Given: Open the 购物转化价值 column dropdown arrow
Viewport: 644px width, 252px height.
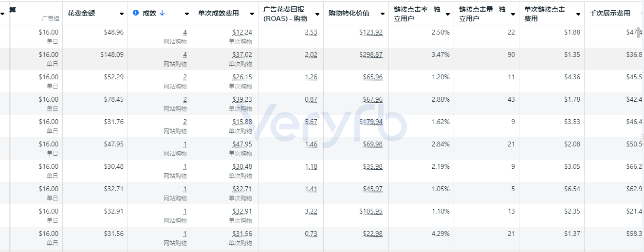Looking at the screenshot, I should point(382,14).
